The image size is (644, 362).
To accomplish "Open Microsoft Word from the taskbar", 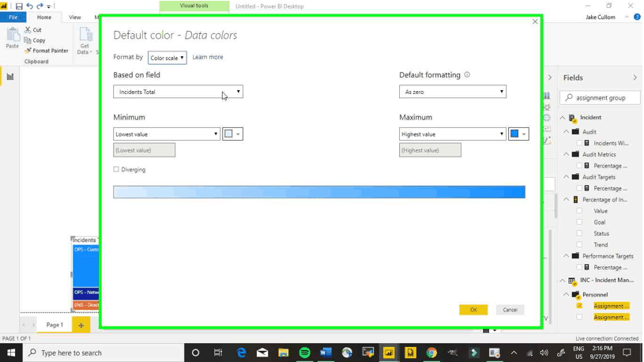I will tap(326, 353).
